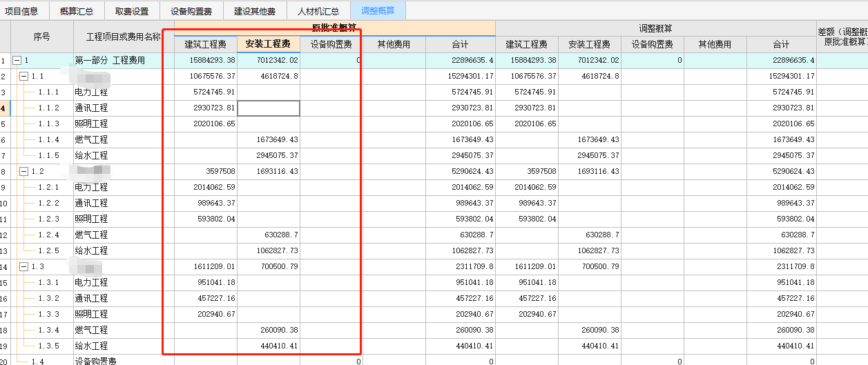Collapse the 1.3 tree node

point(24,267)
